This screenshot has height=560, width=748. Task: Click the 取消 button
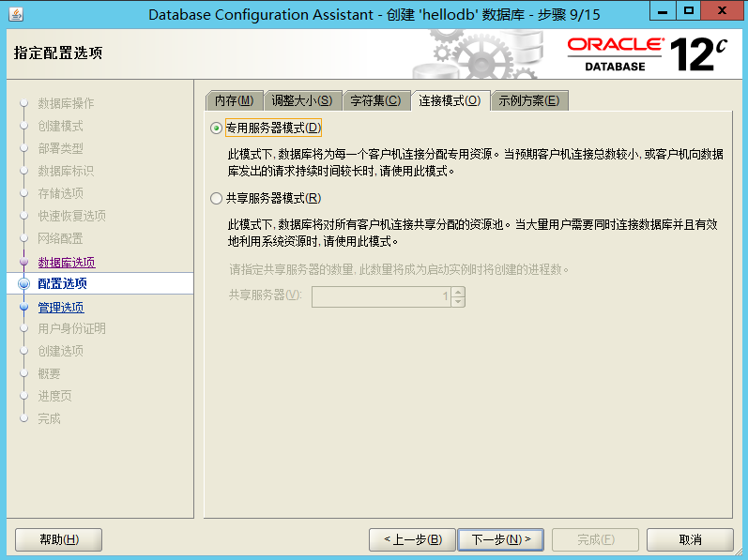click(x=690, y=539)
